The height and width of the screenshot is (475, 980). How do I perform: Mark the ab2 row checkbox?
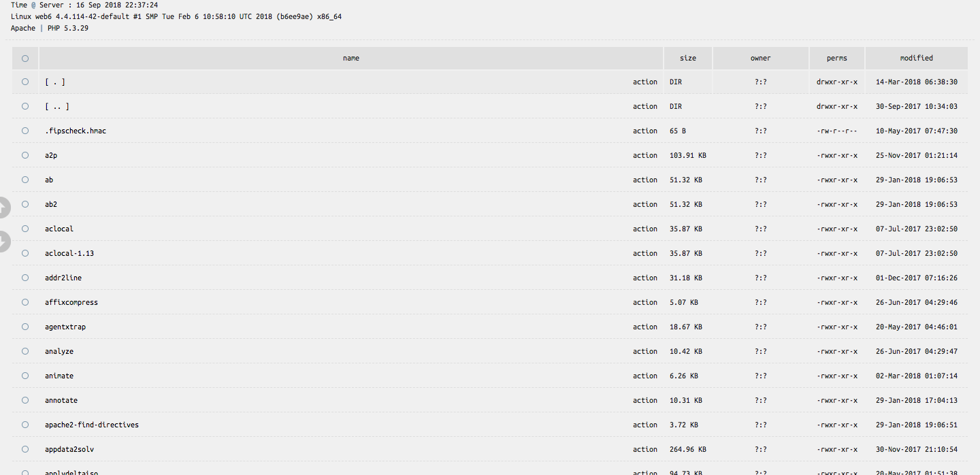click(x=25, y=204)
